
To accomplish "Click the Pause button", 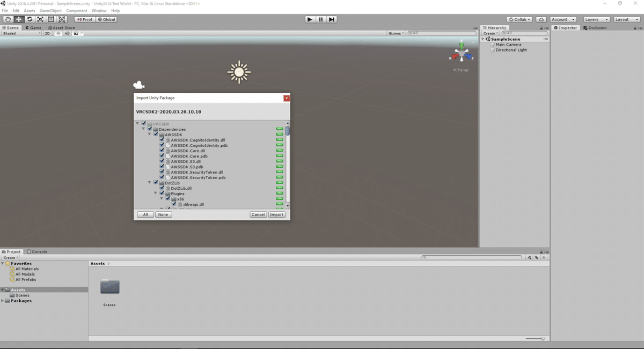I will pyautogui.click(x=321, y=19).
